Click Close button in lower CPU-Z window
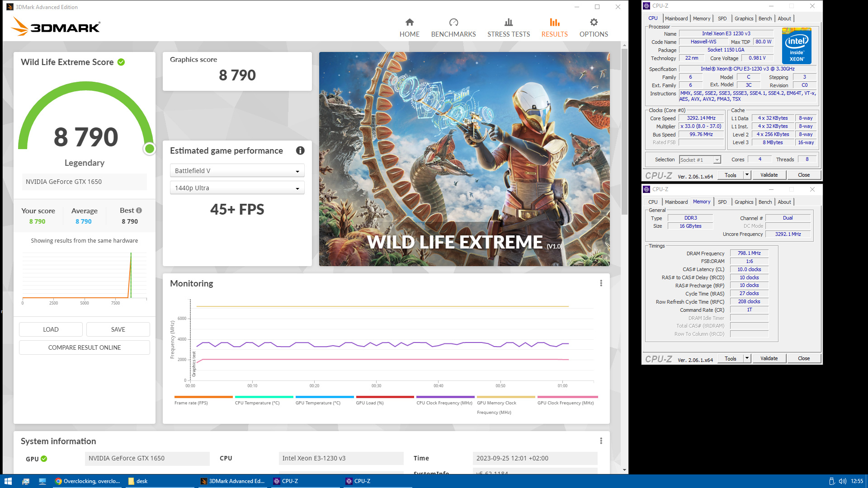The width and height of the screenshot is (868, 488). tap(804, 358)
